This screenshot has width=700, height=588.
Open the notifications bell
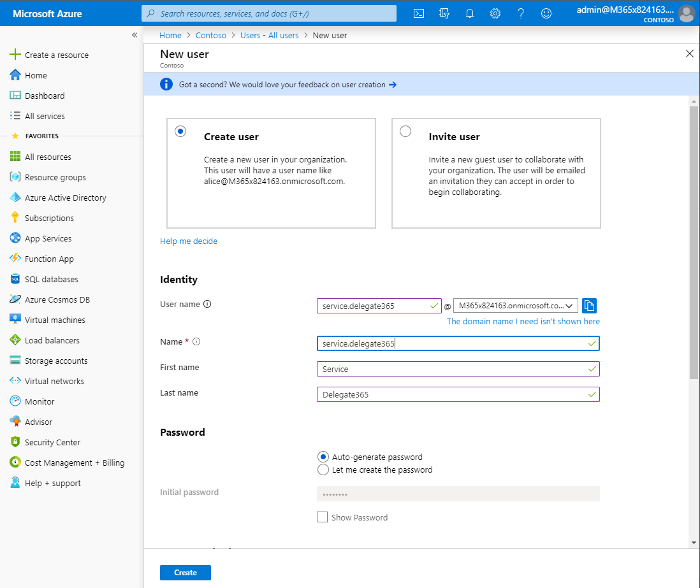tap(470, 13)
